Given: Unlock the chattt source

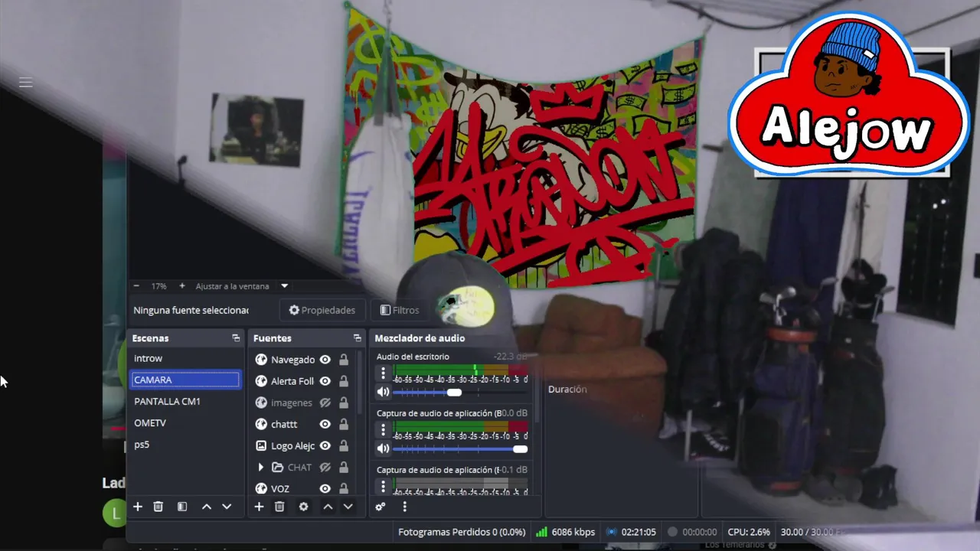Looking at the screenshot, I should 344,424.
